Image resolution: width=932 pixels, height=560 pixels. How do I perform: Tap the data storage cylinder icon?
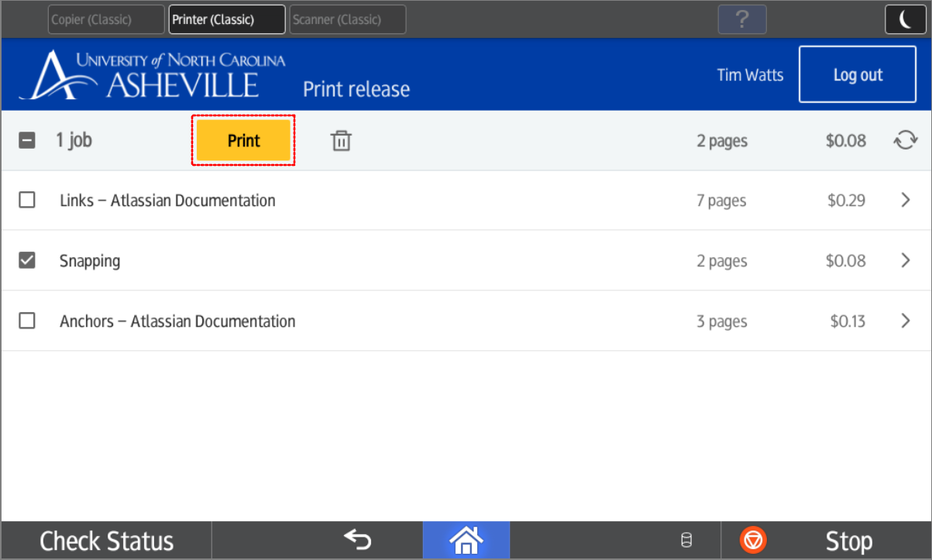tap(686, 541)
